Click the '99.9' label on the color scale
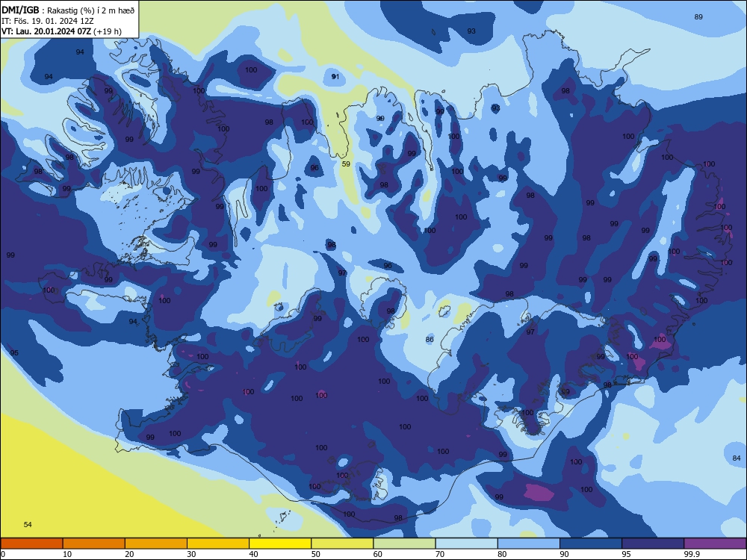Viewport: 747px width, 560px height. pyautogui.click(x=692, y=554)
